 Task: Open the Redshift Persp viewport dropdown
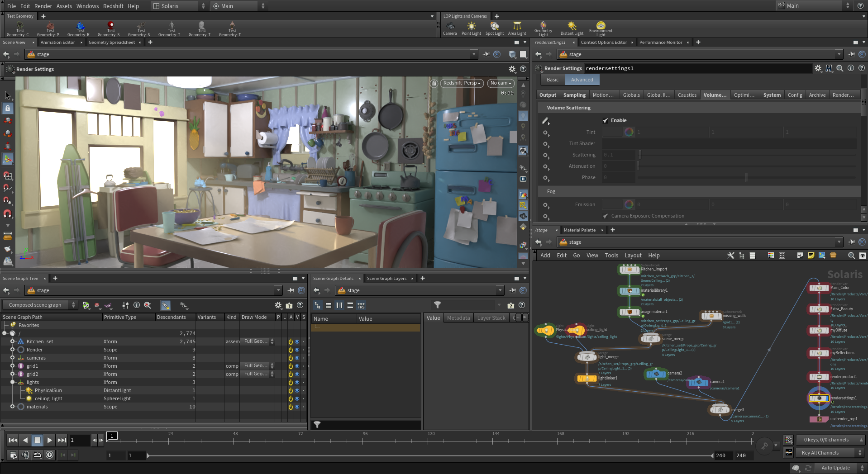click(x=462, y=83)
